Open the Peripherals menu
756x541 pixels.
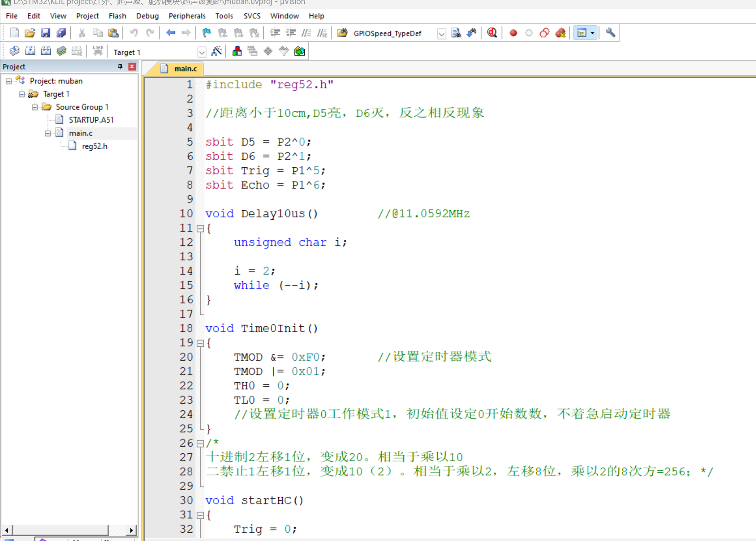pyautogui.click(x=187, y=16)
